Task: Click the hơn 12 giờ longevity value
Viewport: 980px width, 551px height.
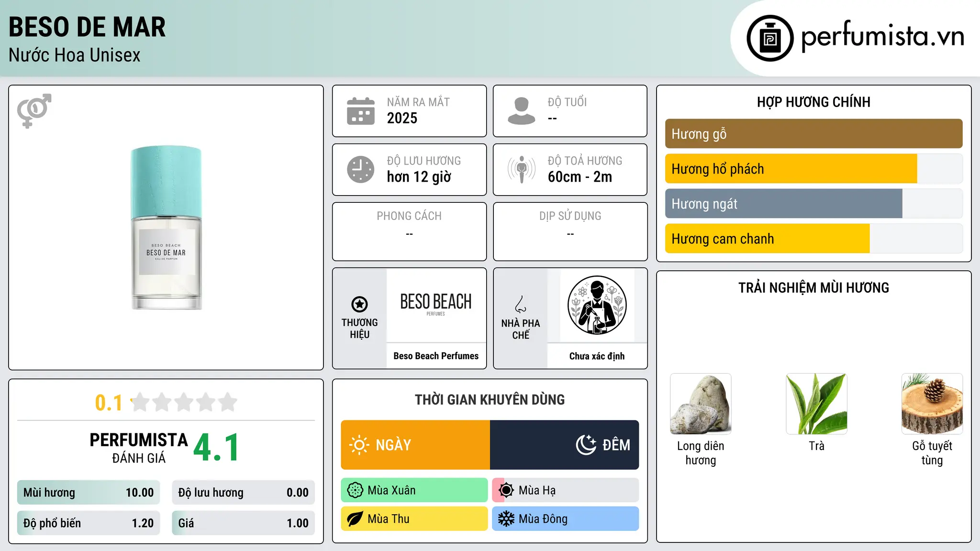Action: click(419, 177)
